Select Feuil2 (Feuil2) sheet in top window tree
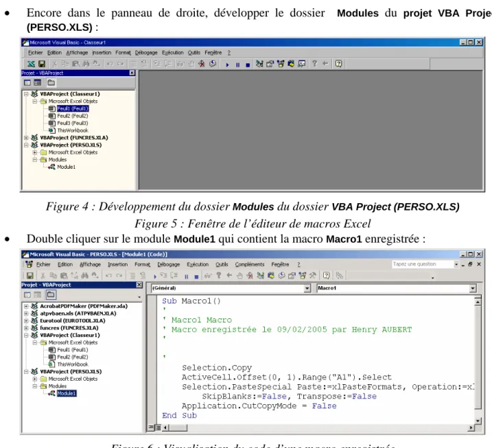 coord(73,116)
